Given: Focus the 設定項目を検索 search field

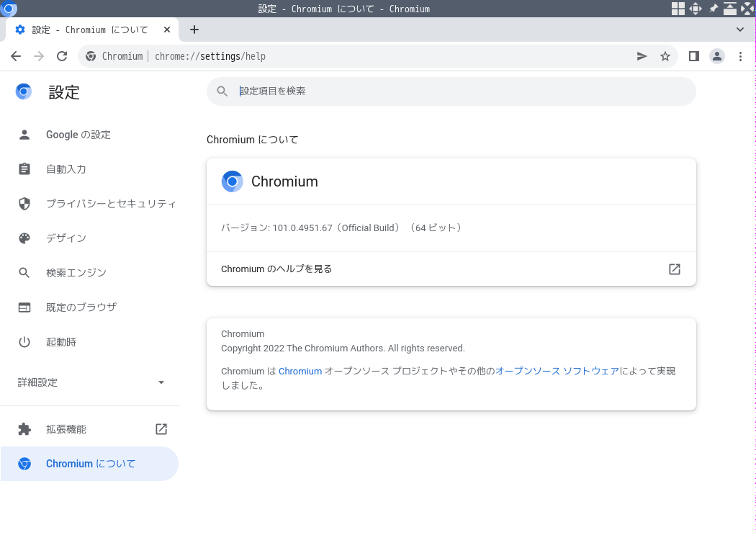Looking at the screenshot, I should (x=451, y=91).
